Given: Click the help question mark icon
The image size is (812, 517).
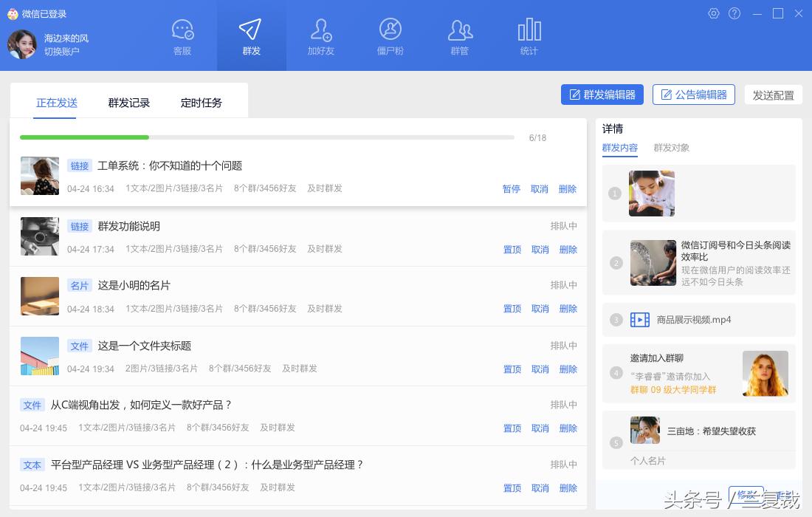Looking at the screenshot, I should pos(734,13).
